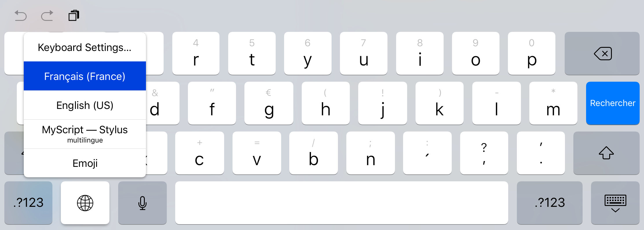Open Keyboard Settings from the menu
This screenshot has width=644, height=230.
point(85,47)
